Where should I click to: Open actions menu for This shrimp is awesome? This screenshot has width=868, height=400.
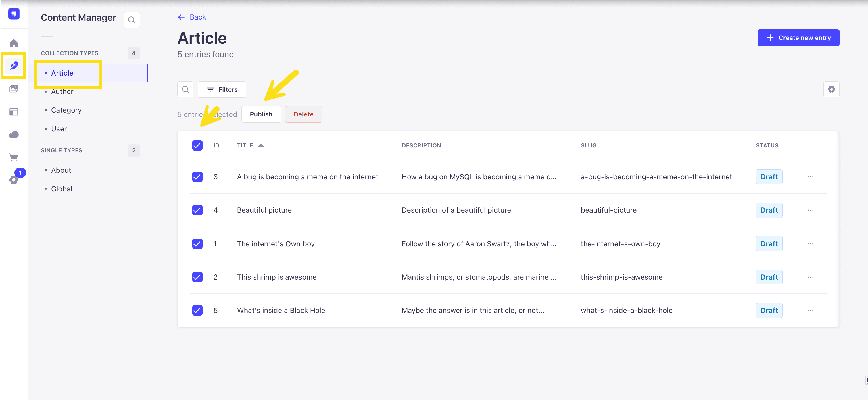[811, 277]
